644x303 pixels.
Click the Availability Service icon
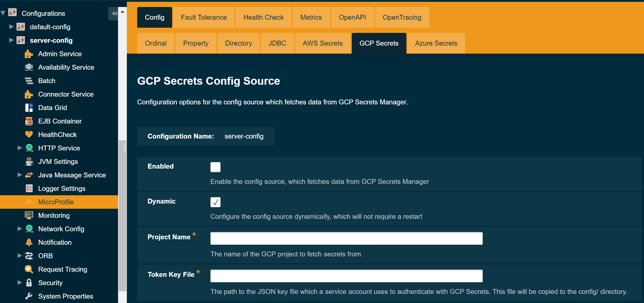(x=29, y=67)
